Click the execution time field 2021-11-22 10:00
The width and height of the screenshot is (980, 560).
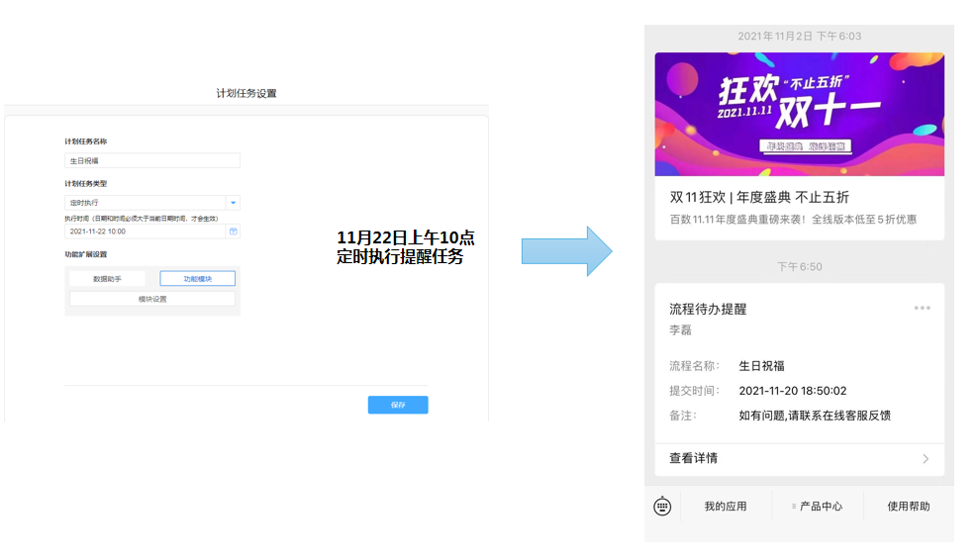(145, 231)
